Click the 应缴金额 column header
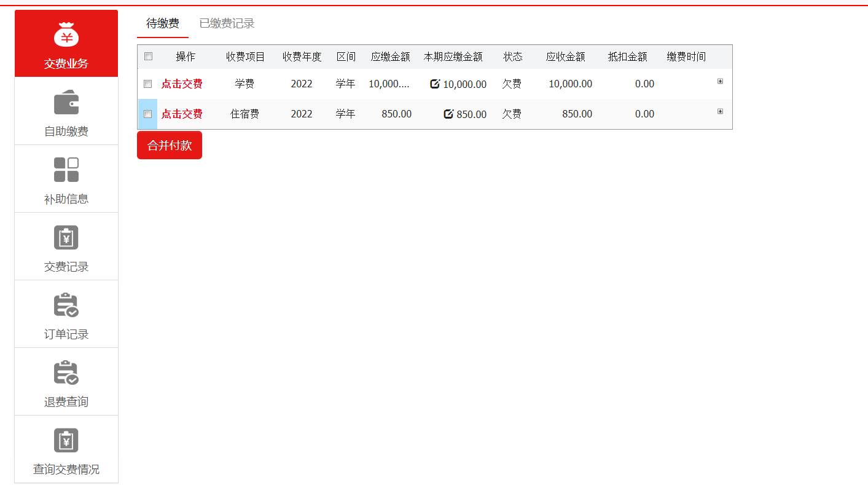Screen dimensions: 868x485 (390, 57)
